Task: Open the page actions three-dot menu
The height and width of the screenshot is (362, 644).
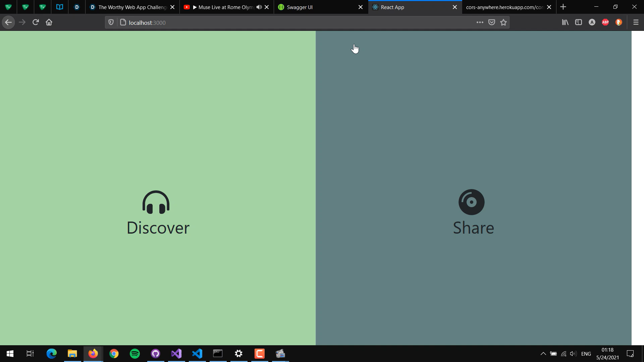Action: 480,22
